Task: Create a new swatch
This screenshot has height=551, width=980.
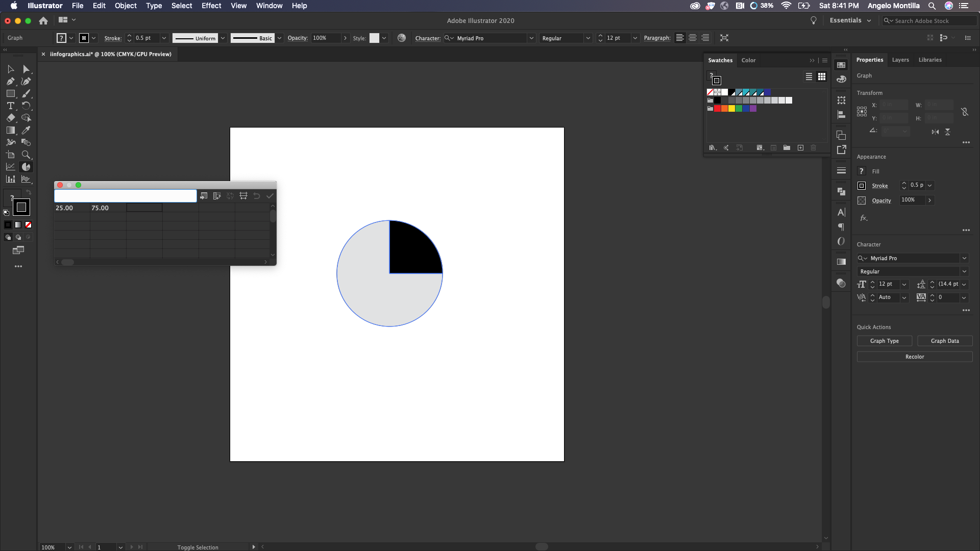Action: (800, 148)
